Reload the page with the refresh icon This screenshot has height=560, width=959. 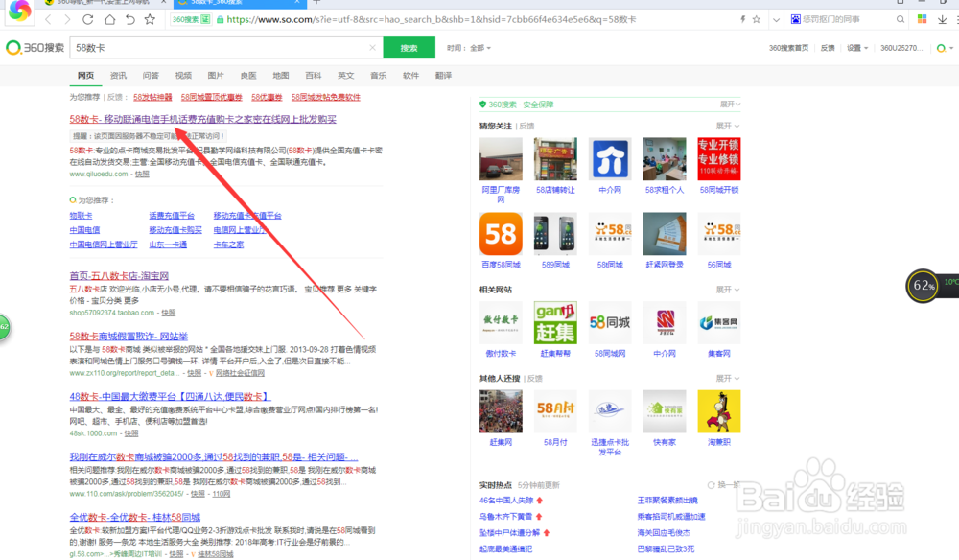[88, 19]
